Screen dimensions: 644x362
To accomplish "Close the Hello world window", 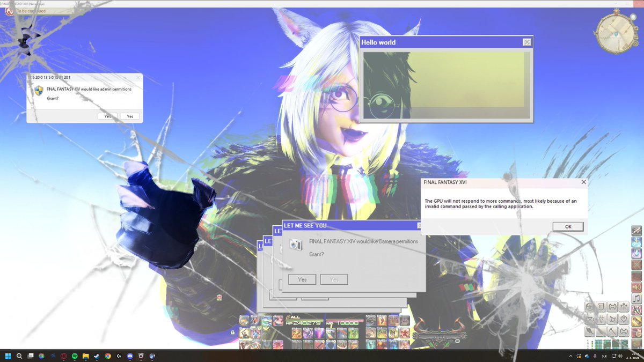I will [x=527, y=42].
